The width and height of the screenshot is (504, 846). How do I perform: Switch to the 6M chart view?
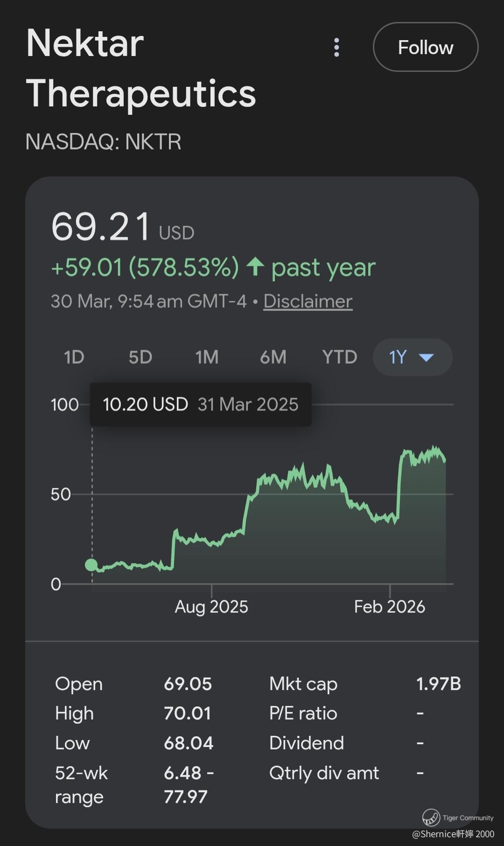click(x=273, y=357)
